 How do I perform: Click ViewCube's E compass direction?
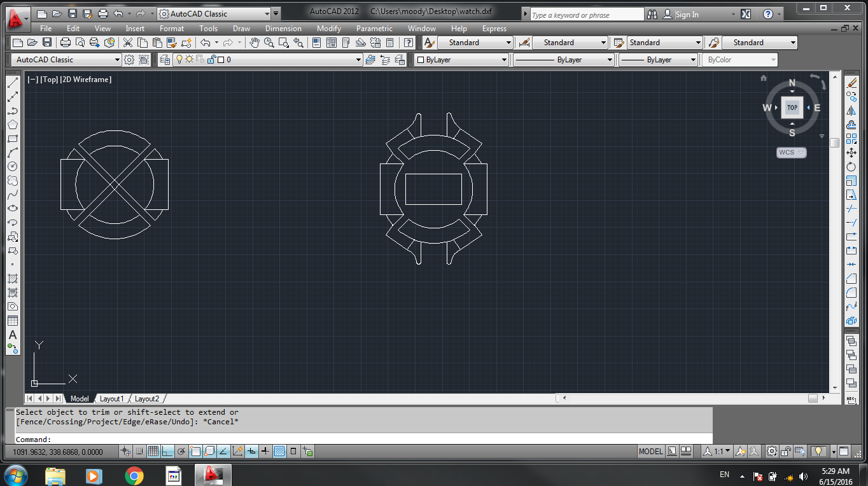coord(817,108)
